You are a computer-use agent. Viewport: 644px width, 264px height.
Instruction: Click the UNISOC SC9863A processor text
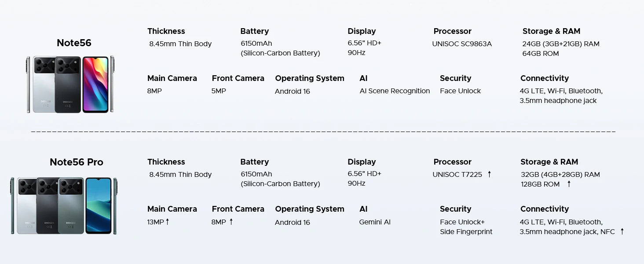point(462,44)
